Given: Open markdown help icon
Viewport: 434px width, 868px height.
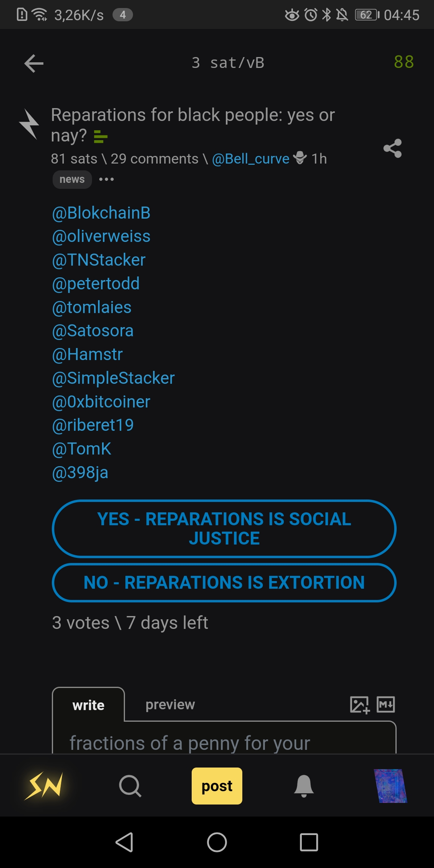Looking at the screenshot, I should click(386, 704).
